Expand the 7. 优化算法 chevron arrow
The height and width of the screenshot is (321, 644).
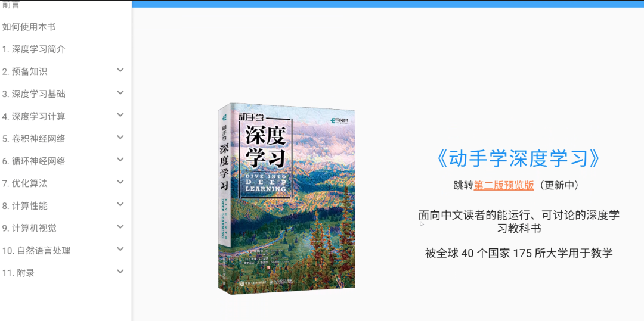coord(120,182)
